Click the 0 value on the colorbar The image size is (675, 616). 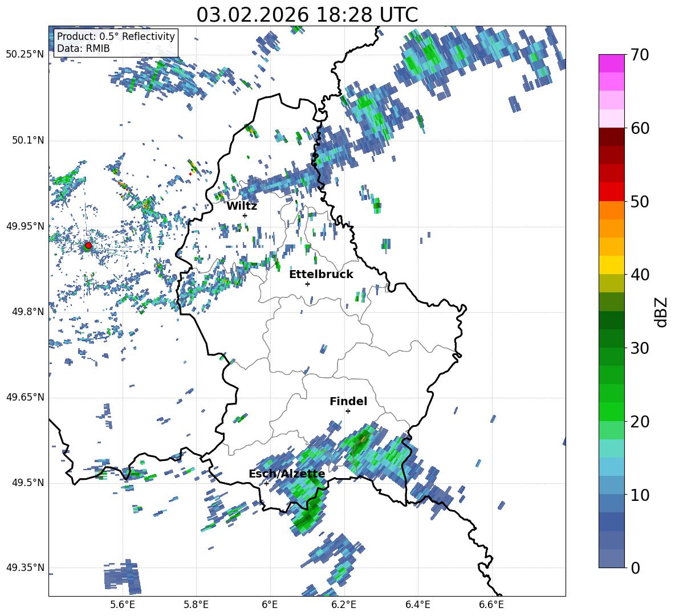click(x=635, y=568)
